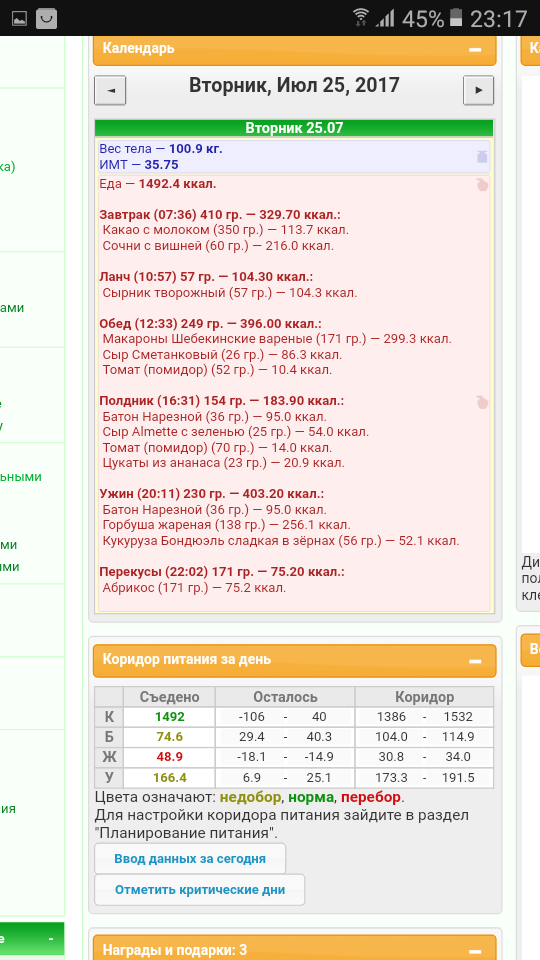
Task: Open the Обед (12:33) meal entry
Action: click(210, 323)
